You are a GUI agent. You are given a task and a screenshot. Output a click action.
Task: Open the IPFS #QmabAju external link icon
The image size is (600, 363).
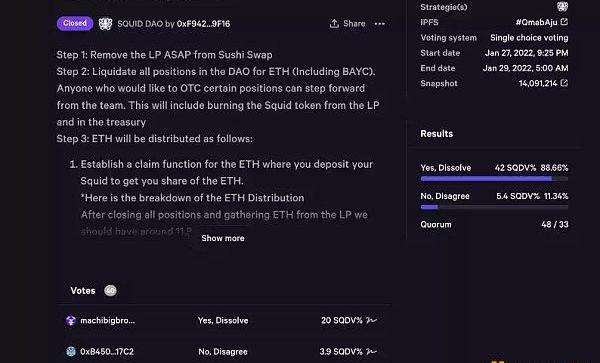(x=564, y=22)
